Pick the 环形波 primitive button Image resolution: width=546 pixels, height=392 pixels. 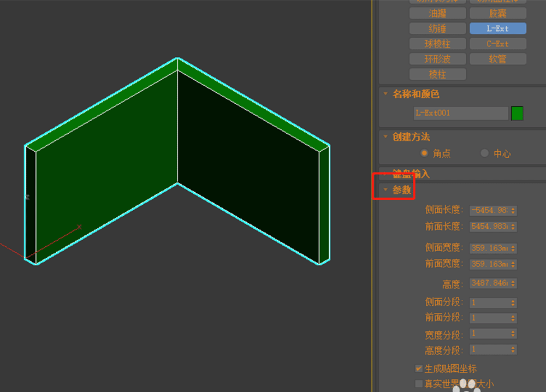click(437, 59)
